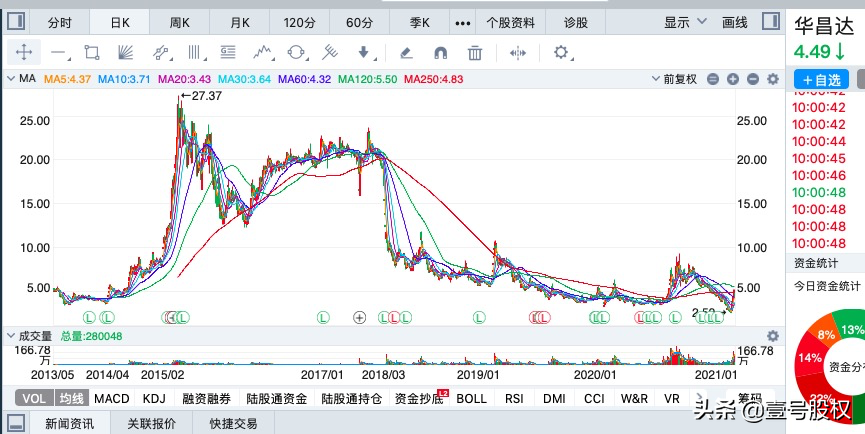
Task: Select the MACD indicator button
Action: [x=112, y=398]
